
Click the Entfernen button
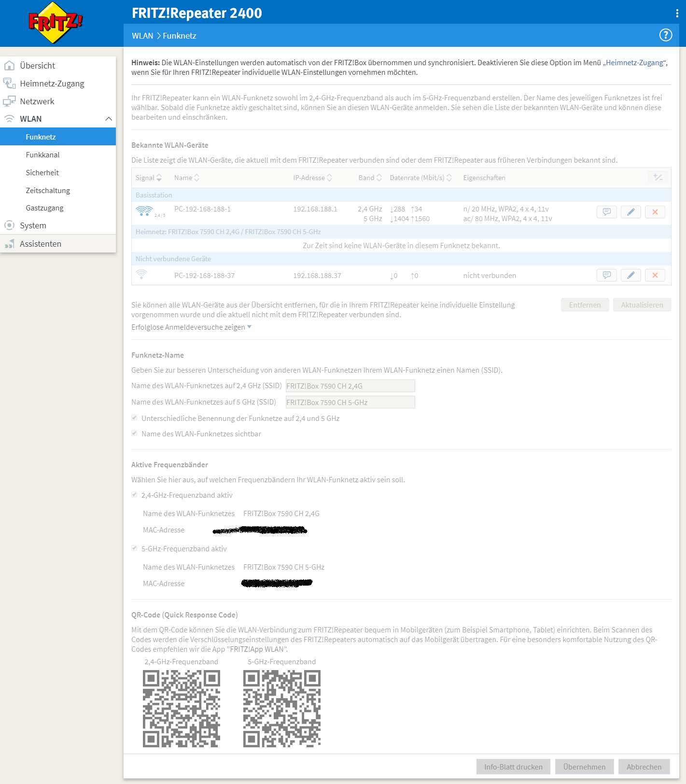[x=585, y=305]
